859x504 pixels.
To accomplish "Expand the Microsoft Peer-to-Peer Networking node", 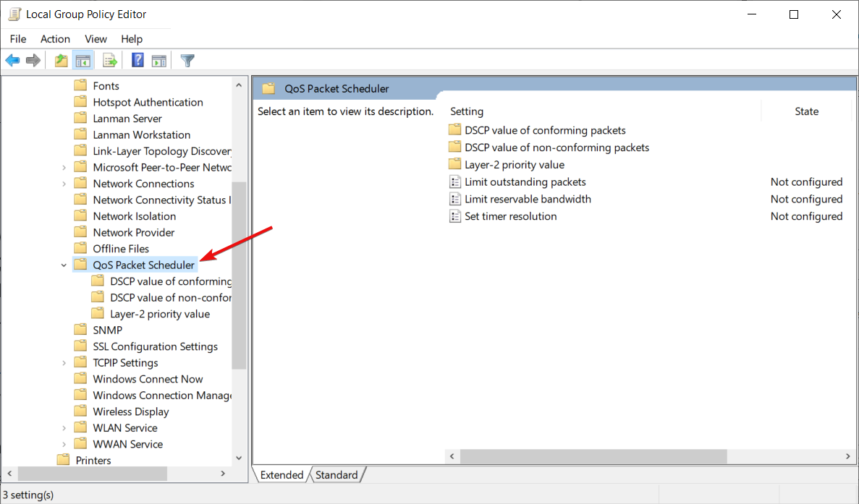I will (64, 168).
